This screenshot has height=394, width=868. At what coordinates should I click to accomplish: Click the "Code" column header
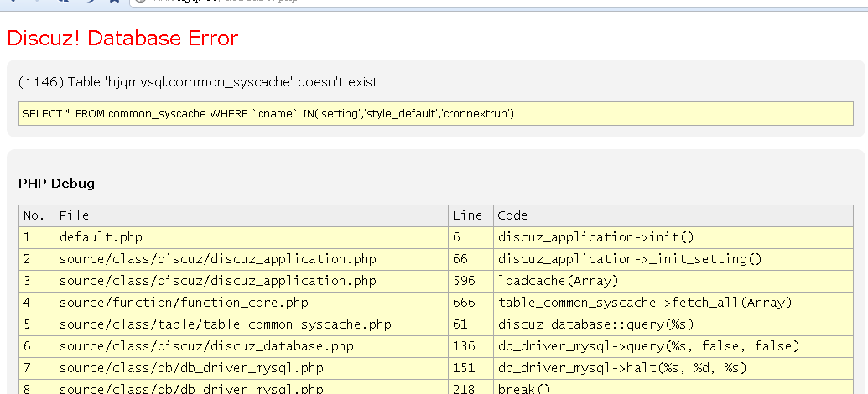512,215
